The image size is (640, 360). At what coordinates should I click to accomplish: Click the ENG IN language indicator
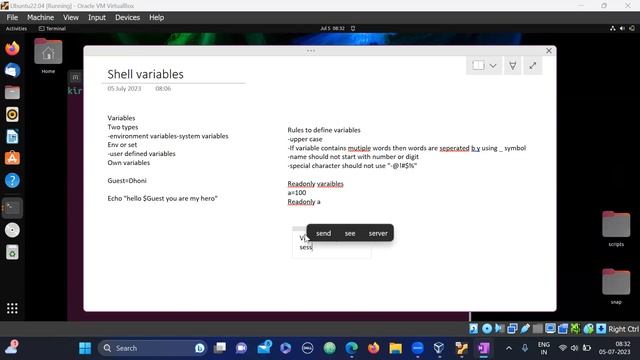coord(544,348)
